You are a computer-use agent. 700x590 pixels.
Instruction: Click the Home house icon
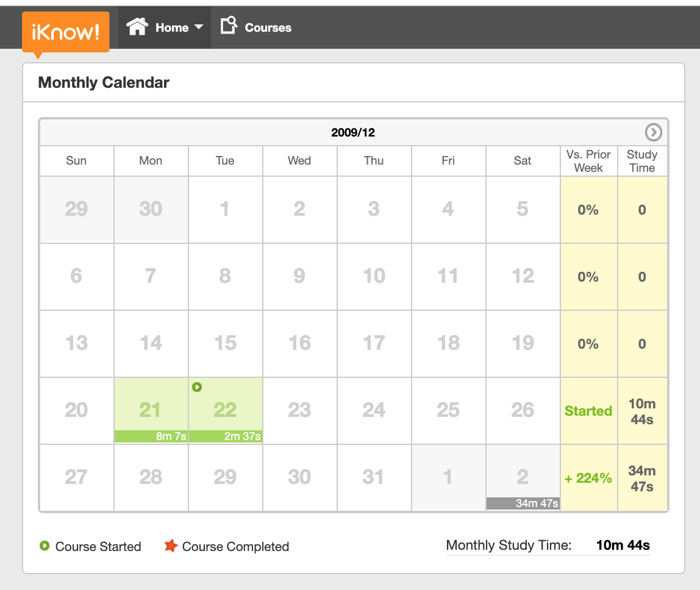pos(137,27)
